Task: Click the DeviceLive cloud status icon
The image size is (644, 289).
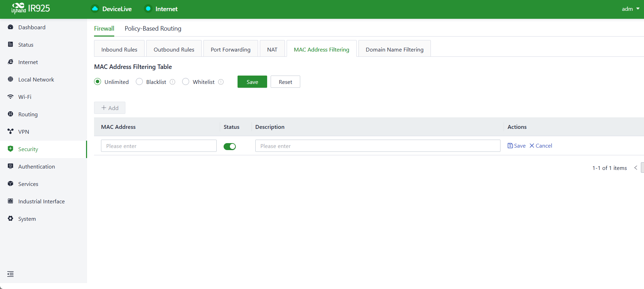Action: coord(95,9)
